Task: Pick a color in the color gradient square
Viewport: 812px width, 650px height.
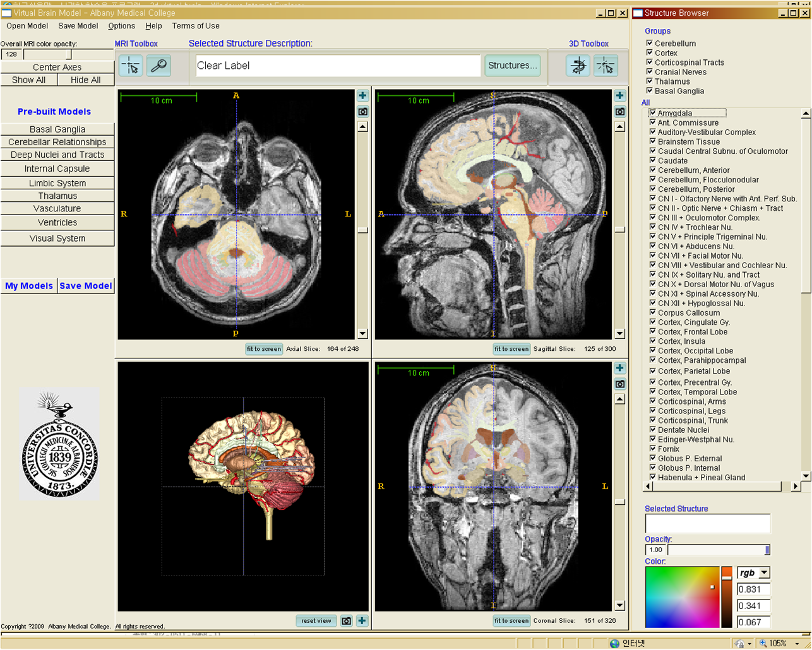Action: click(x=682, y=597)
